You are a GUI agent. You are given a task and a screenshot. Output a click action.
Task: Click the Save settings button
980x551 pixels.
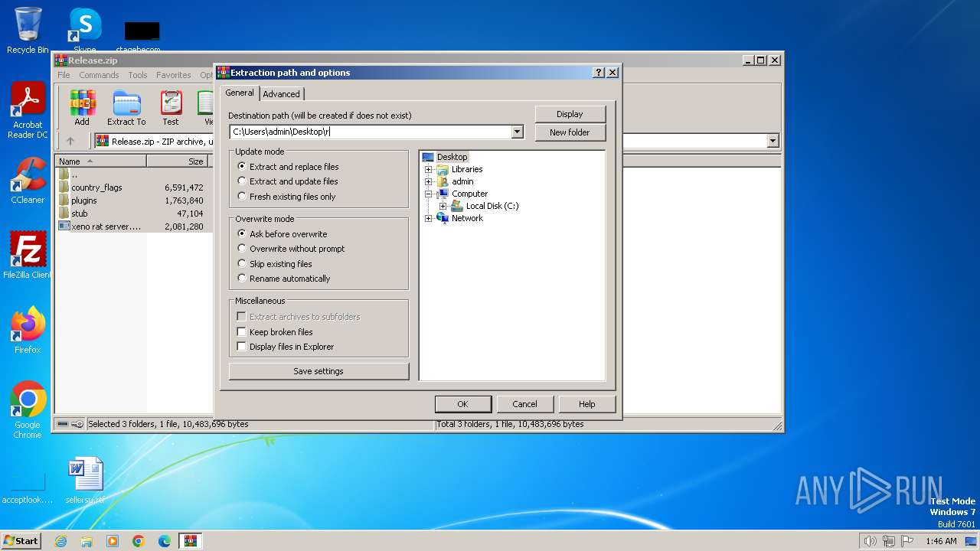pos(318,371)
